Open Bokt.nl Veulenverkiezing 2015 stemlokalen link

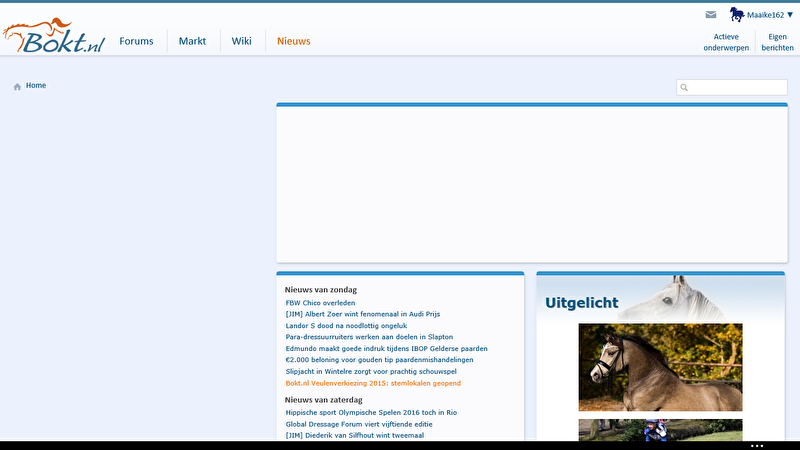pos(373,383)
